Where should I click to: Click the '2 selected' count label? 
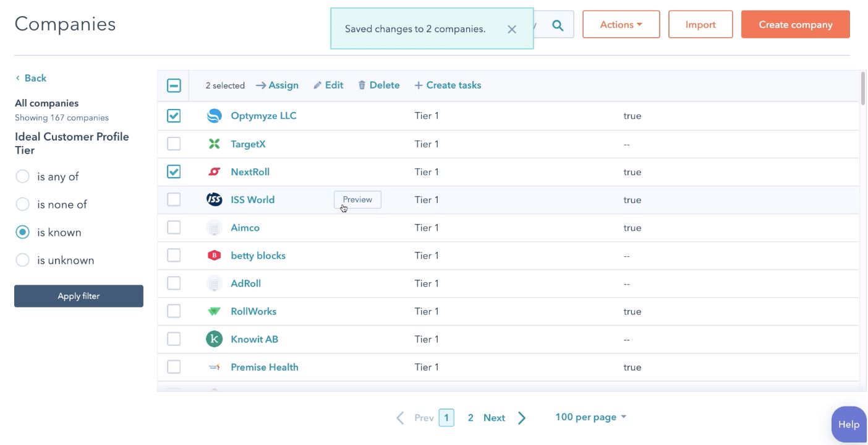(225, 85)
